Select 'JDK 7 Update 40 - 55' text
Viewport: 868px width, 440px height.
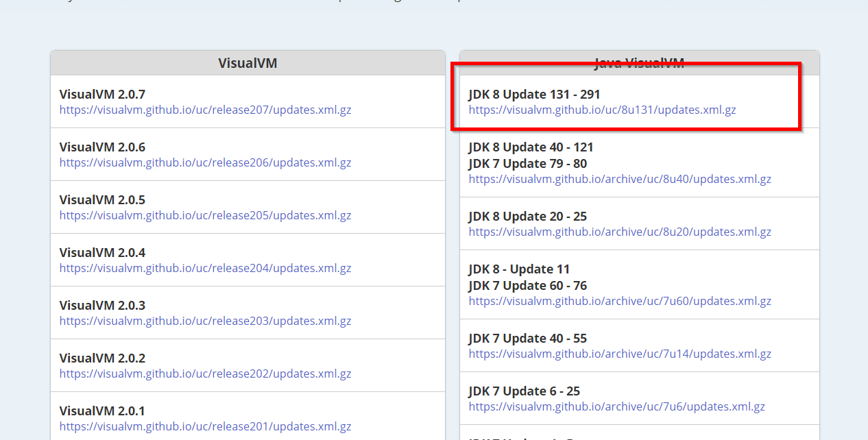point(528,338)
